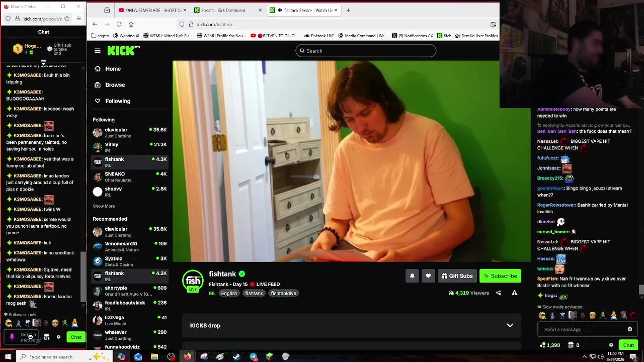Report stream with warning triangle icon

514,293
